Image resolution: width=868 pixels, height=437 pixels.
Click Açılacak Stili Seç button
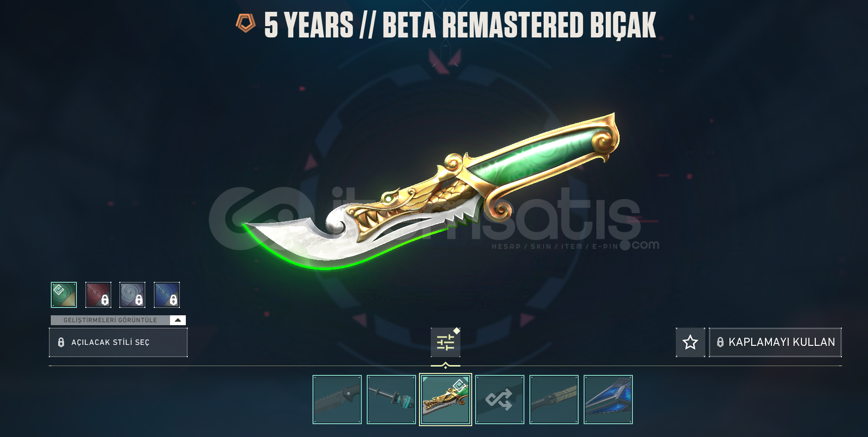118,342
